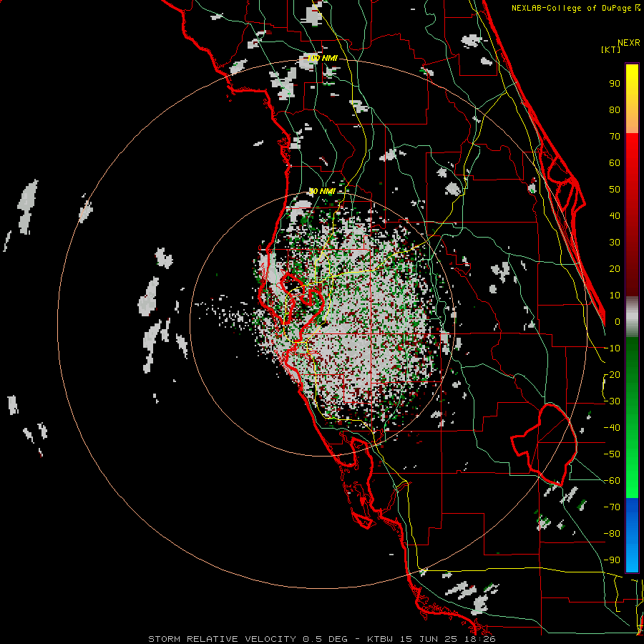Image resolution: width=644 pixels, height=644 pixels.
Task: Click the -50 scale value
Action: [612, 454]
